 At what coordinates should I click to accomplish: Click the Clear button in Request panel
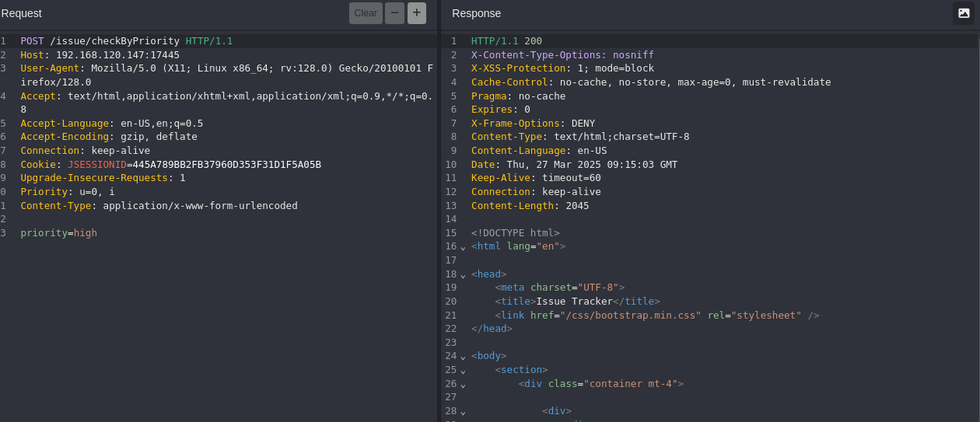click(x=366, y=13)
